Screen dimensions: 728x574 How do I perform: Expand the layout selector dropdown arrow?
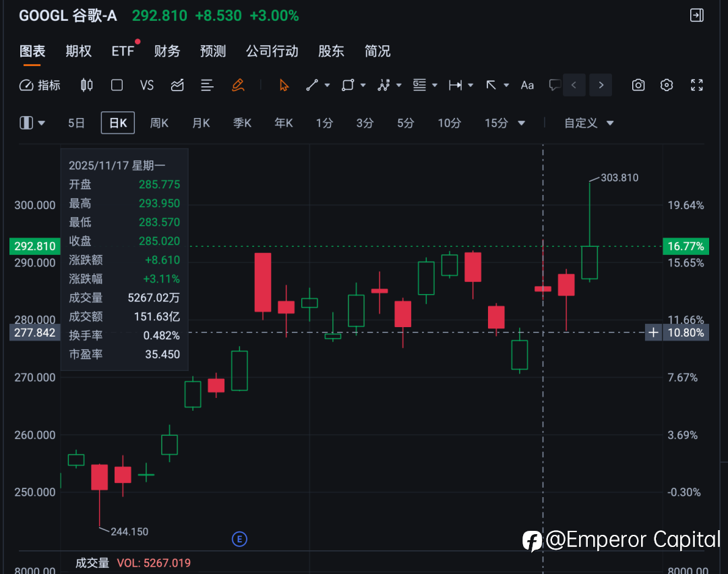(41, 123)
